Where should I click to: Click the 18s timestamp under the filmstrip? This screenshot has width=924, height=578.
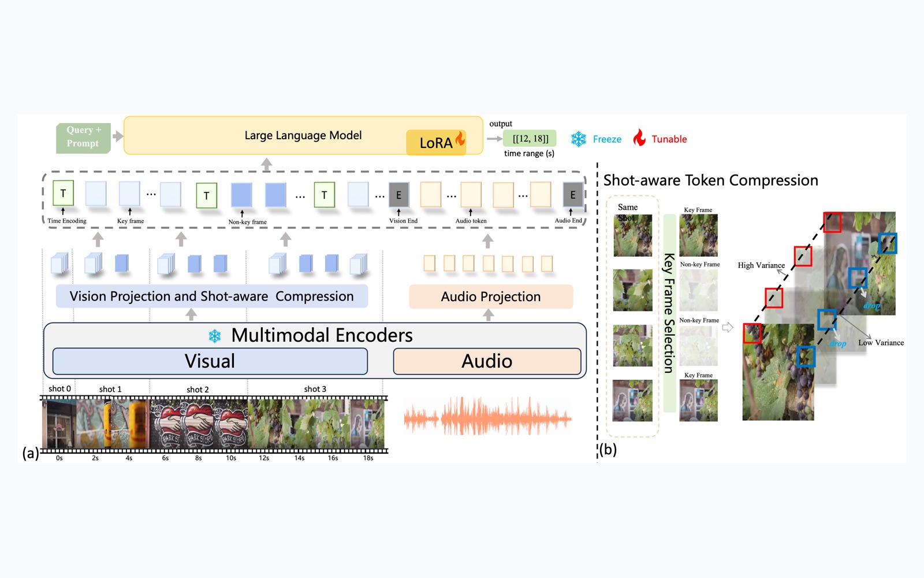[x=368, y=458]
